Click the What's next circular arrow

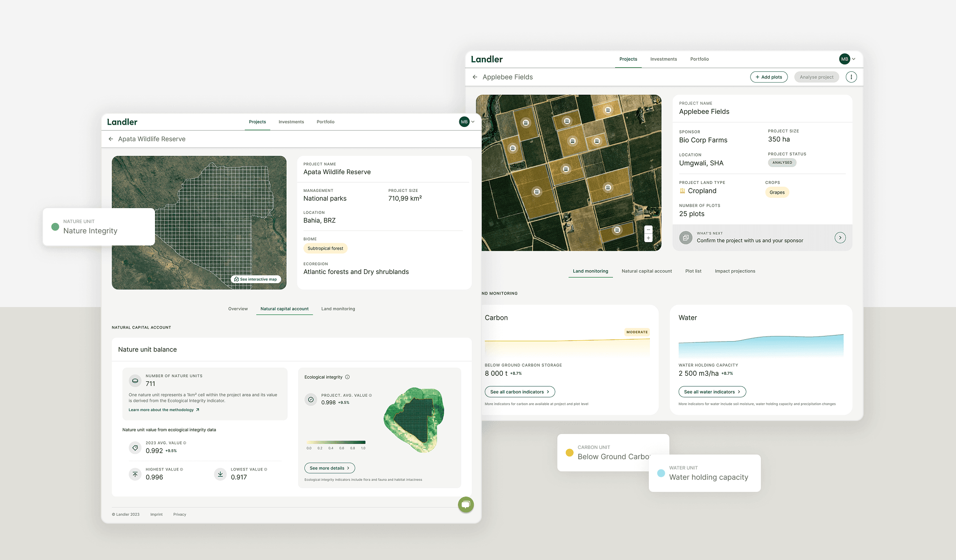pos(840,238)
